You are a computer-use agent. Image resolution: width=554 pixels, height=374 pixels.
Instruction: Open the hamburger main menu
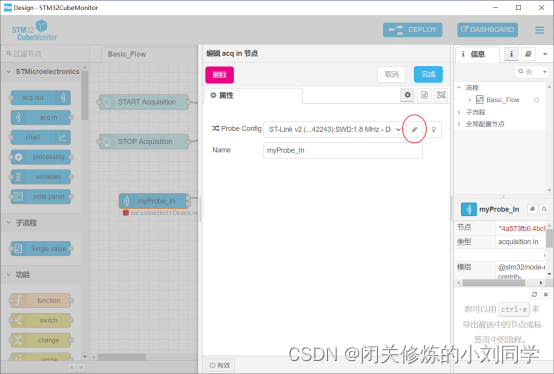coord(540,30)
